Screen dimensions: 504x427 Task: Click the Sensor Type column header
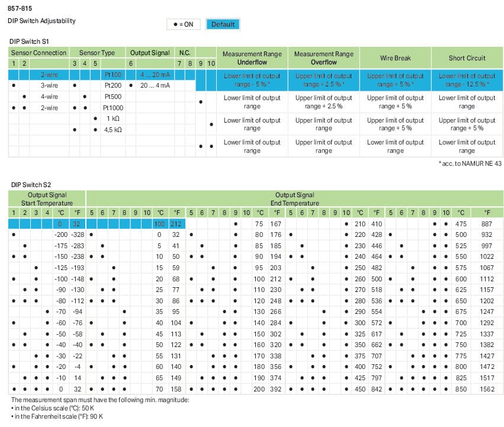point(97,53)
